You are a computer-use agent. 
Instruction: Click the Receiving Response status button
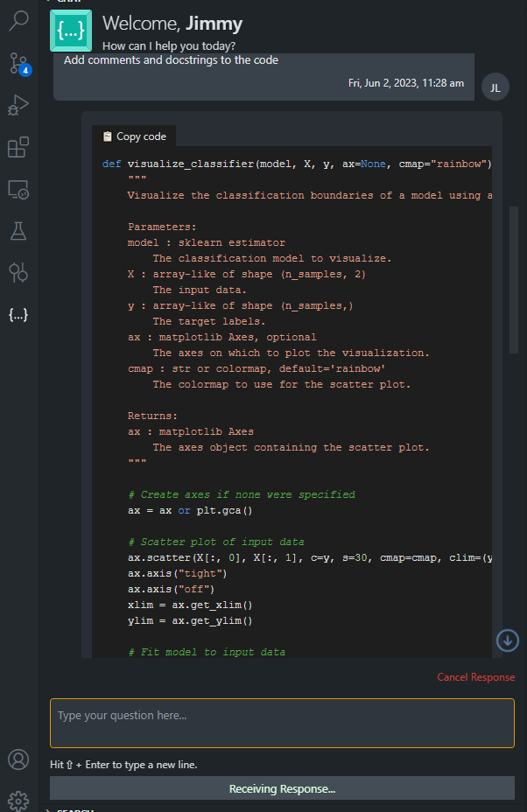282,788
